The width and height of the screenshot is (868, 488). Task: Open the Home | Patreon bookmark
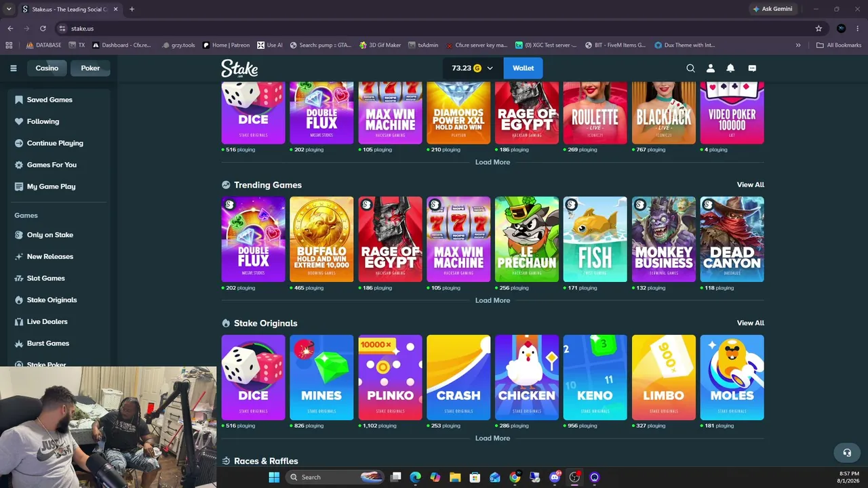pos(226,45)
